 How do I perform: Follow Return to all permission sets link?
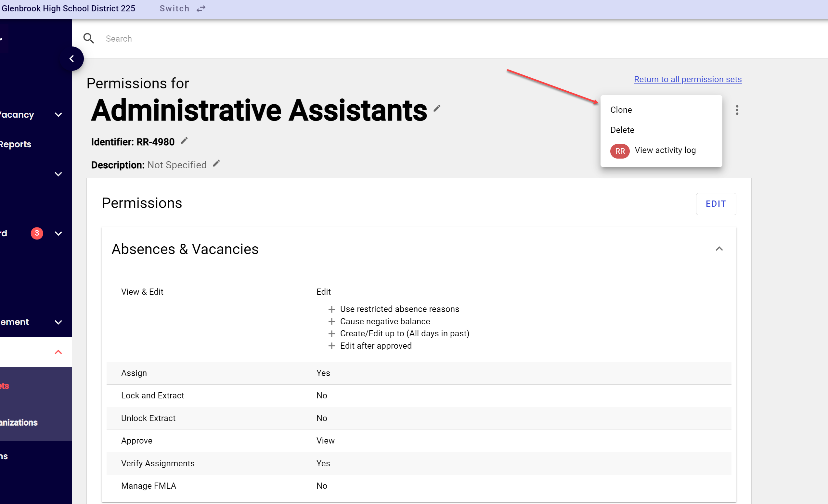point(688,79)
